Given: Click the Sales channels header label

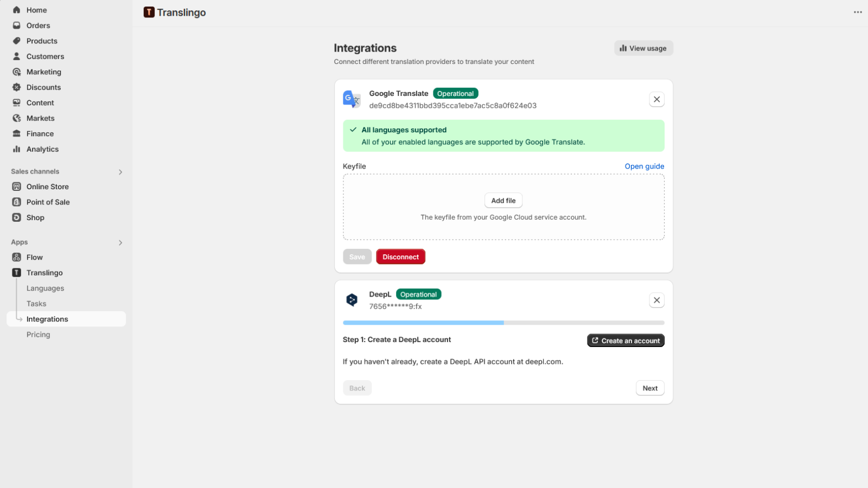Looking at the screenshot, I should [x=35, y=171].
